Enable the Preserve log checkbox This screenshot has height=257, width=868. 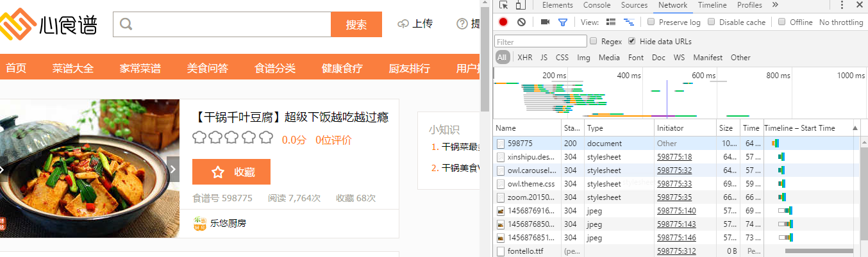pos(651,22)
